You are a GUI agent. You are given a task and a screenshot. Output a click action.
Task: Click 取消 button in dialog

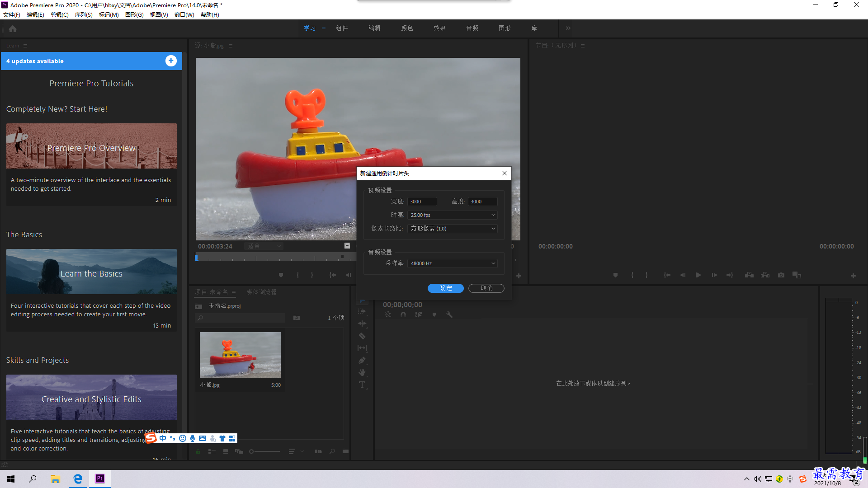point(486,288)
